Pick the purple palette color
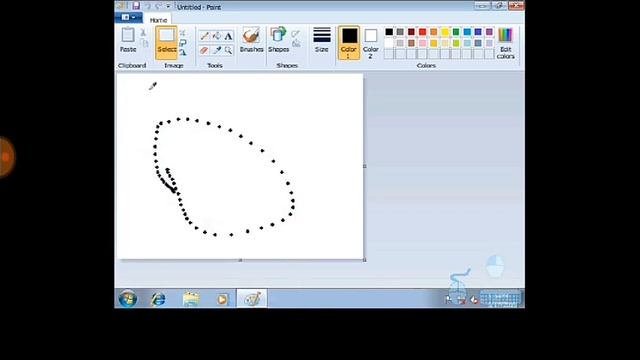The image size is (640, 360). click(x=489, y=32)
